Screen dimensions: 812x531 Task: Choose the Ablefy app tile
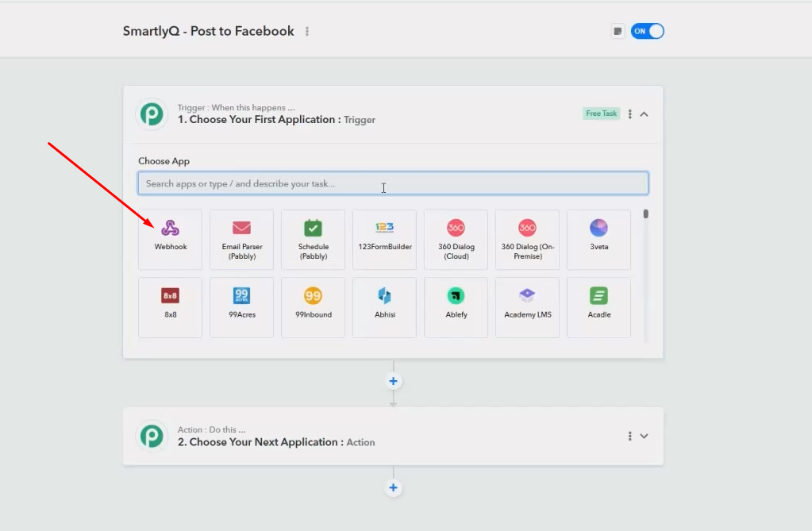(x=456, y=307)
